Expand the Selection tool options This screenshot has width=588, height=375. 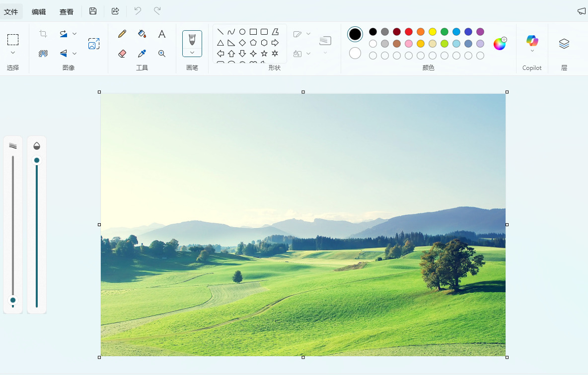13,53
